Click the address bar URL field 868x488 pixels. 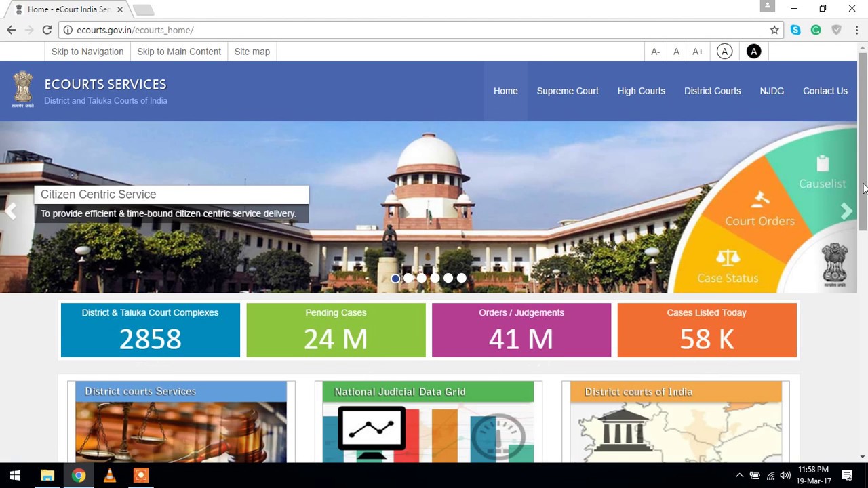(x=420, y=30)
